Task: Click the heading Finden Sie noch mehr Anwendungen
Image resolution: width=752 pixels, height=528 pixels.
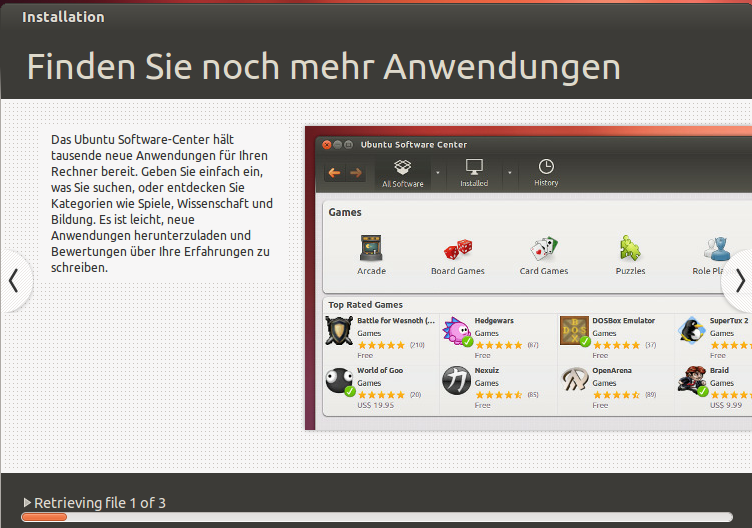Action: [324, 67]
